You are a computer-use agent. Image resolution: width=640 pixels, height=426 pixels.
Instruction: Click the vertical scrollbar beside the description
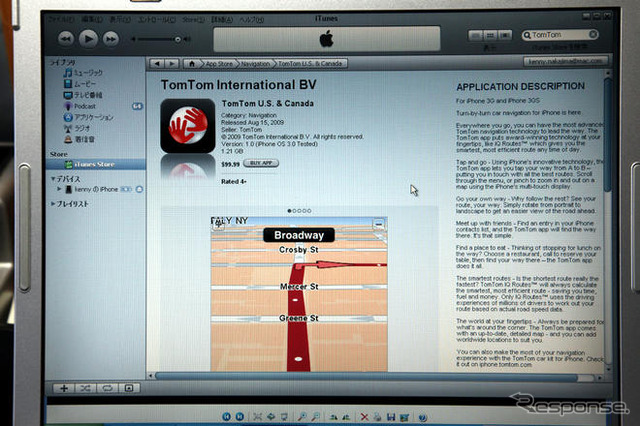[x=608, y=134]
